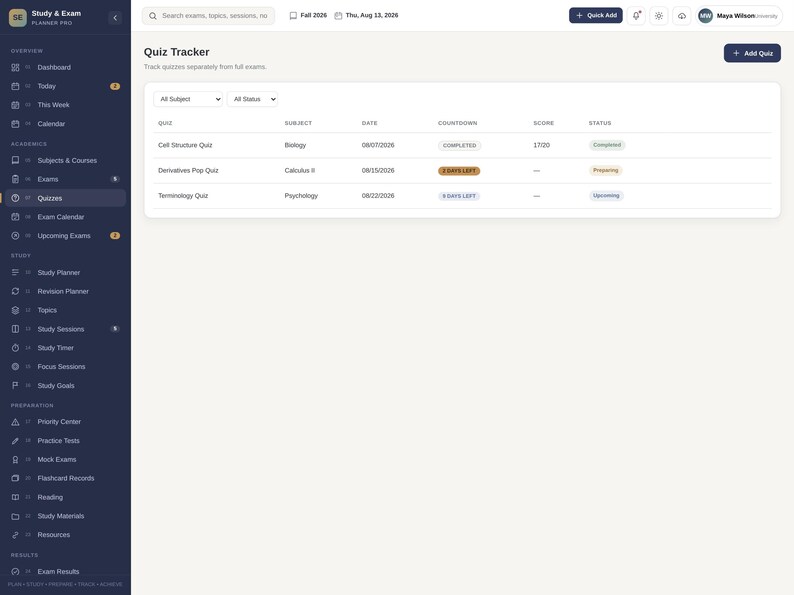Click the 17/20 score value
Viewport: 794px width, 595px height.
click(x=541, y=145)
